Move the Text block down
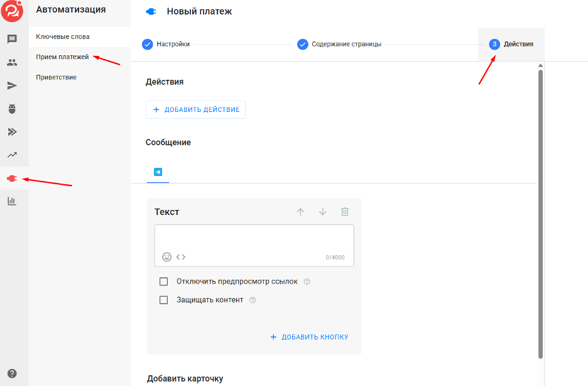588x386 pixels. point(322,212)
